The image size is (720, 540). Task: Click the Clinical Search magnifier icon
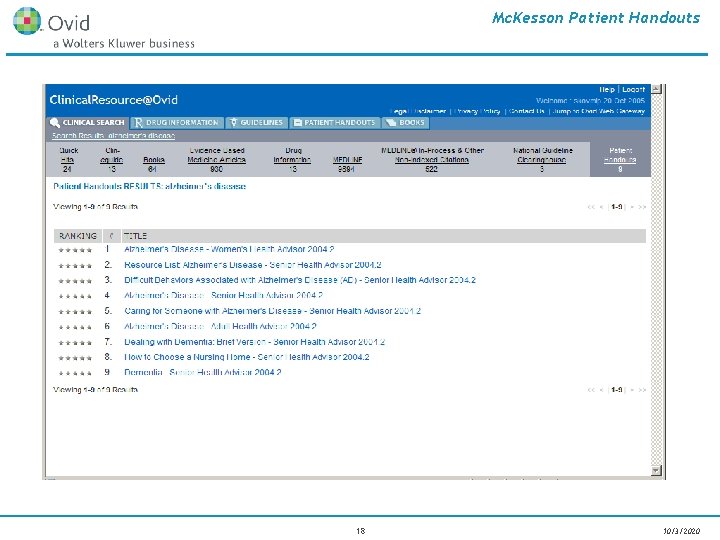[x=55, y=123]
